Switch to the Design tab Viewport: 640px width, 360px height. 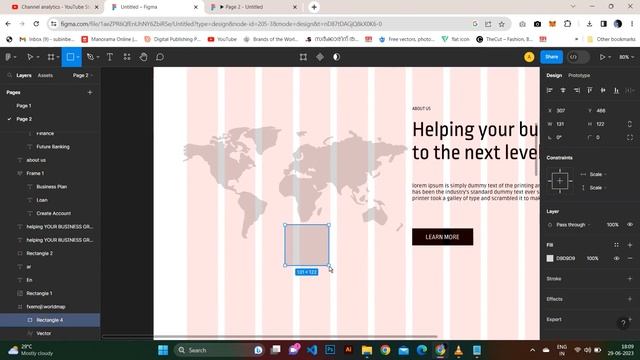click(x=554, y=76)
